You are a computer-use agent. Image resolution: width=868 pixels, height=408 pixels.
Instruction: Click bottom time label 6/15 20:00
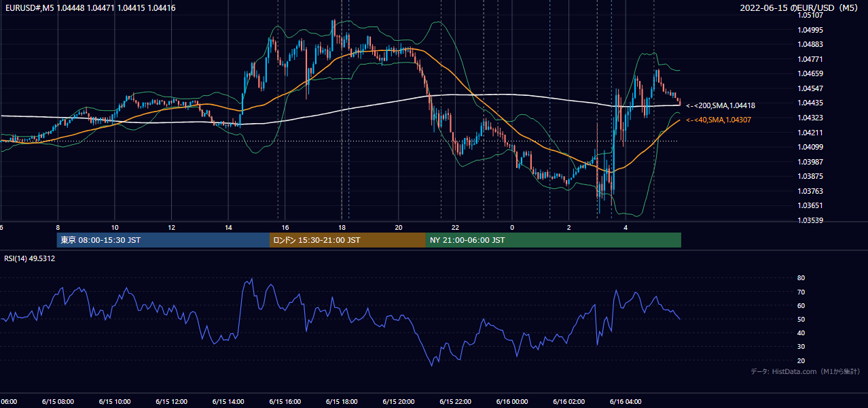[x=398, y=402]
